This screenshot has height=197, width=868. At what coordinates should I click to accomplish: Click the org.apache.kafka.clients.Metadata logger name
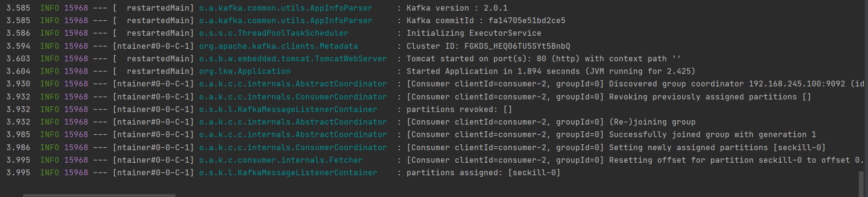tap(278, 46)
